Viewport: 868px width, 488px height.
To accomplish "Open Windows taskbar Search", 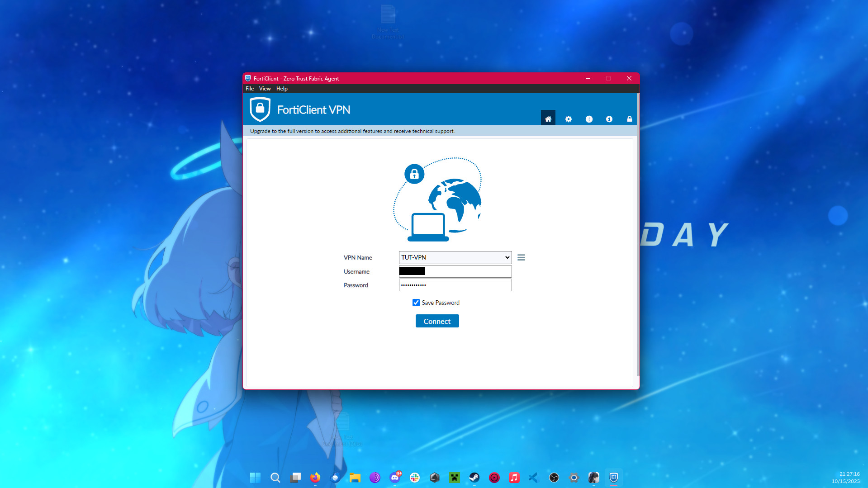I will point(275,478).
